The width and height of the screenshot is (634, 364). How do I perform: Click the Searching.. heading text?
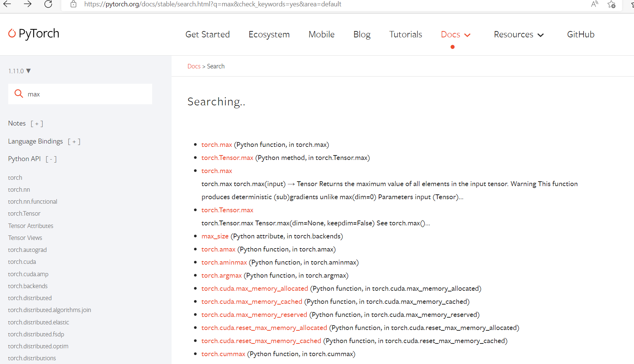pyautogui.click(x=216, y=102)
